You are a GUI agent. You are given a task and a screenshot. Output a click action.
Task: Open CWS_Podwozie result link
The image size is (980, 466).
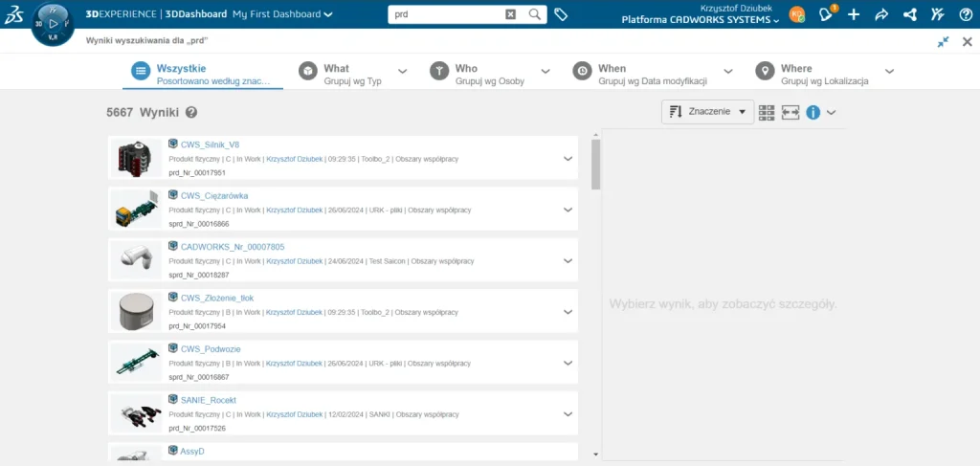click(211, 349)
